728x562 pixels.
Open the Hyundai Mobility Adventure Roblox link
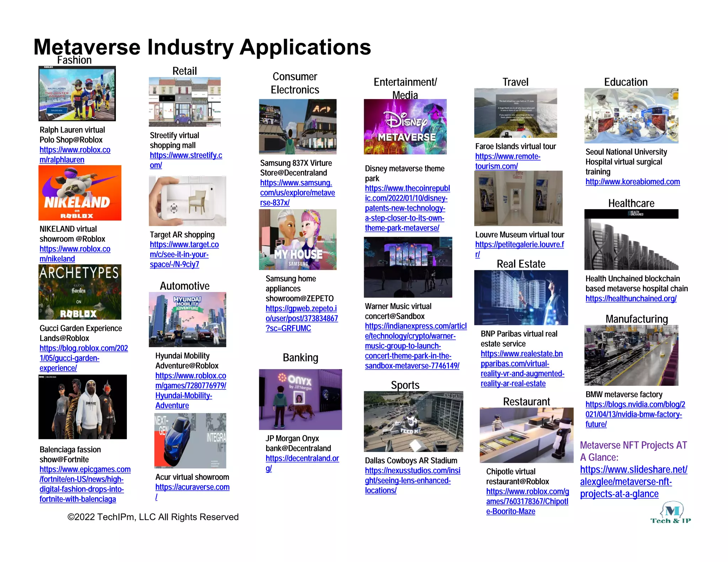191,390
